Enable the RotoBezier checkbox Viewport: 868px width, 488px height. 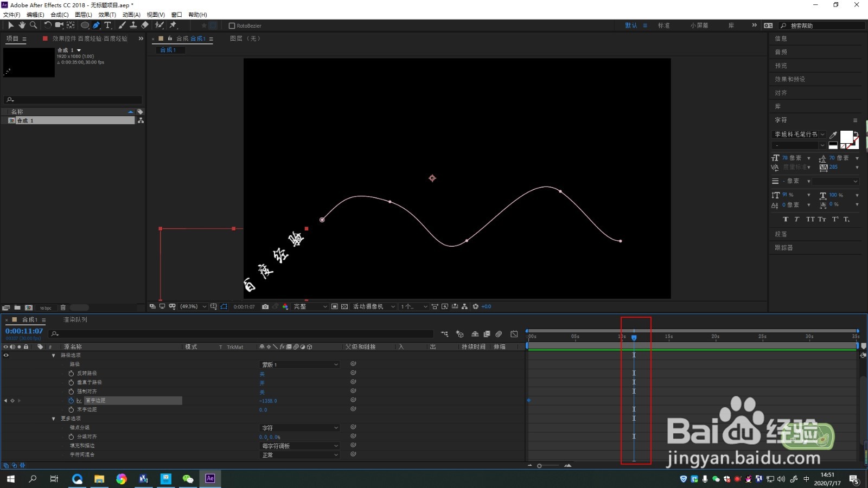coord(232,25)
